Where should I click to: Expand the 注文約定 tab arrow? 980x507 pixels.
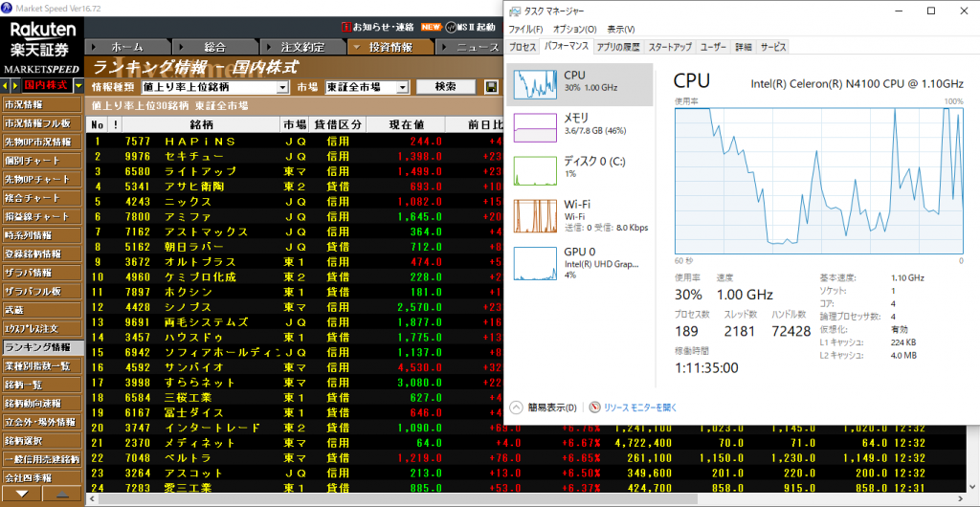click(x=269, y=47)
